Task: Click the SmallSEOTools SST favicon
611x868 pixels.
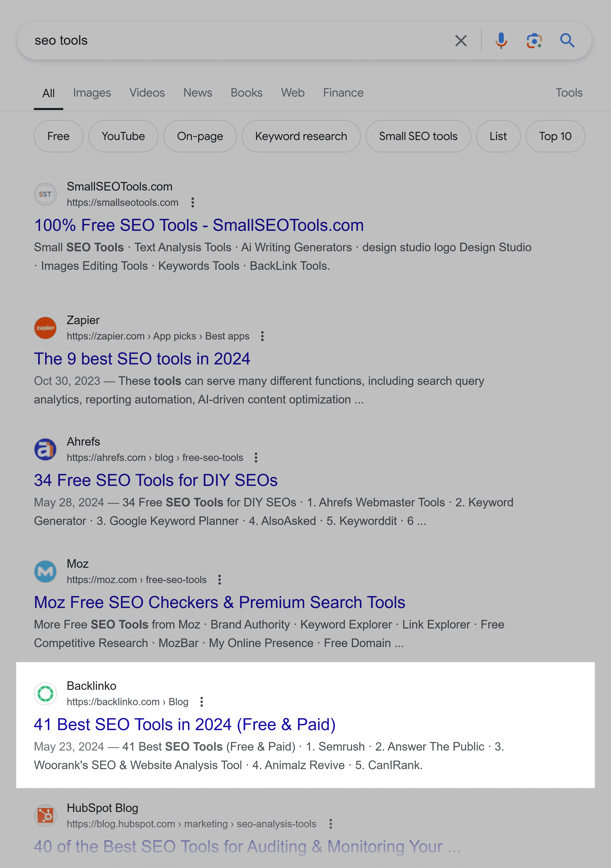Action: point(45,194)
